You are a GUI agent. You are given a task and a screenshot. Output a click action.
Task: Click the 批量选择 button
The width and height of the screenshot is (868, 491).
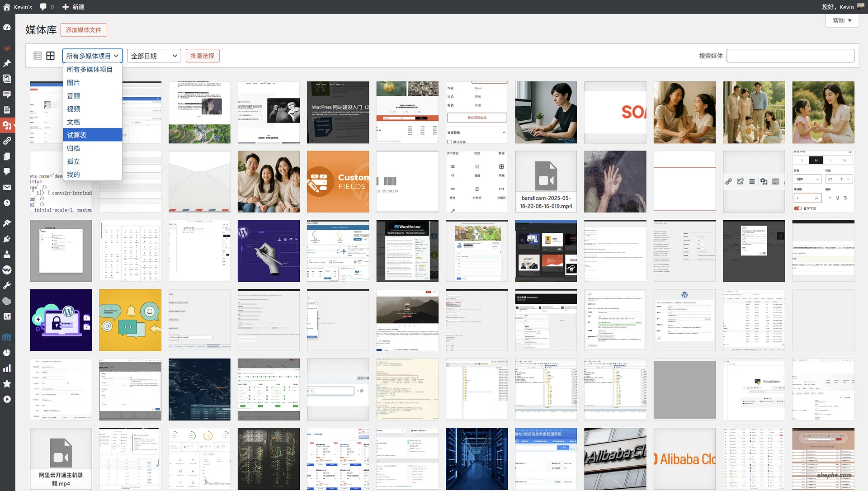coord(202,55)
